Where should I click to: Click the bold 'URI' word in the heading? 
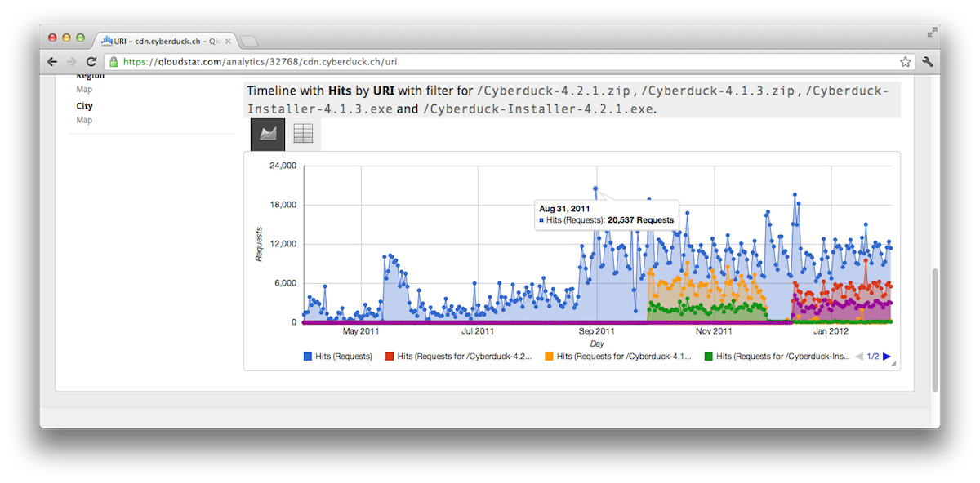click(384, 91)
